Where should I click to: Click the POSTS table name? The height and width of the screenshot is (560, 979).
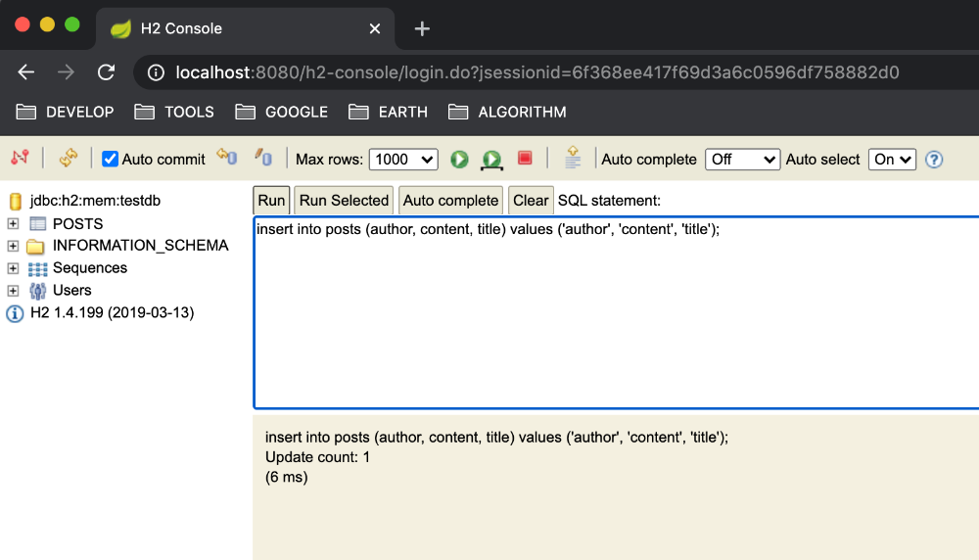point(78,223)
